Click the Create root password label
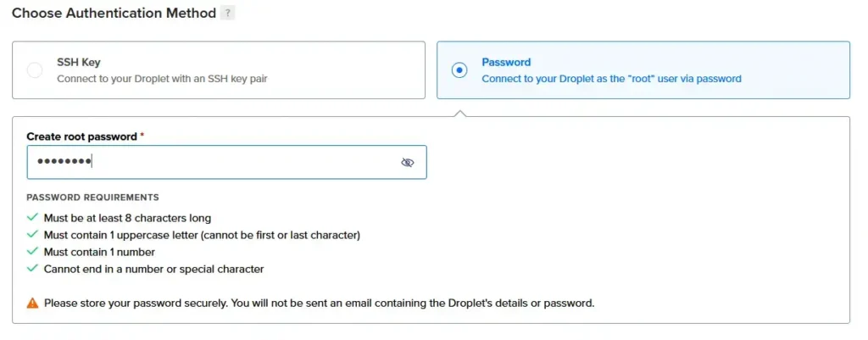The image size is (868, 340). [x=81, y=137]
